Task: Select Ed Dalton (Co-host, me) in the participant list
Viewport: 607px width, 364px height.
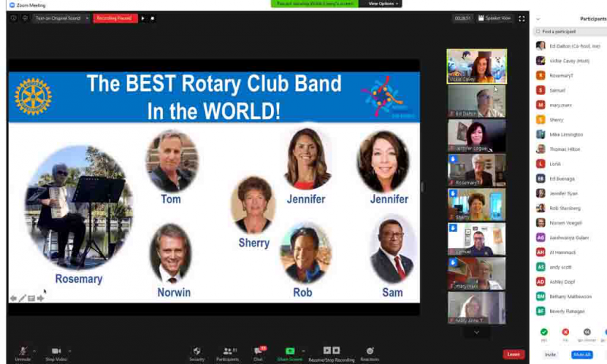Action: [571, 46]
